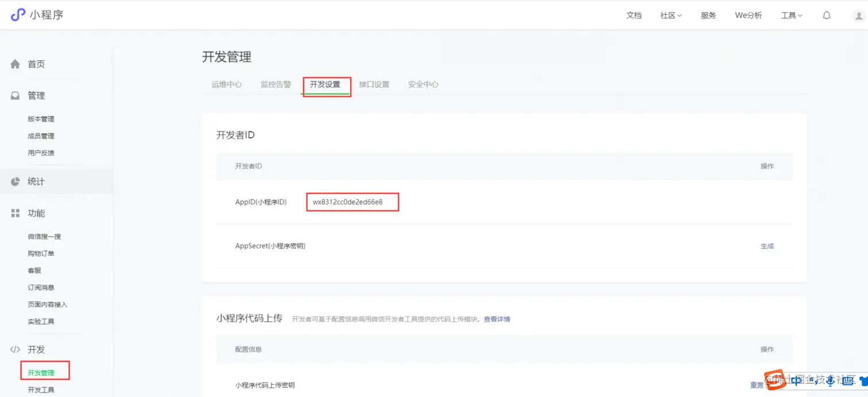Click the 统计 pie chart icon
This screenshot has height=397, width=868.
[15, 182]
